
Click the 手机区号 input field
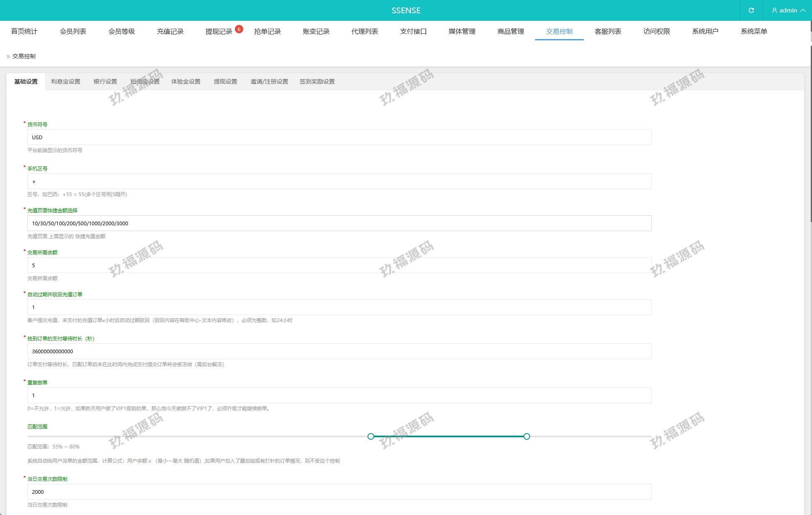[339, 182]
